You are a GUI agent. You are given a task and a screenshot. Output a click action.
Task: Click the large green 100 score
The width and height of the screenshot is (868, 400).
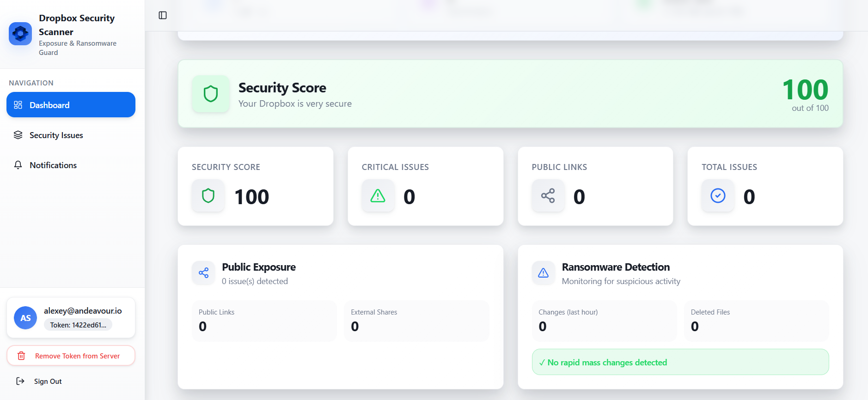click(805, 90)
